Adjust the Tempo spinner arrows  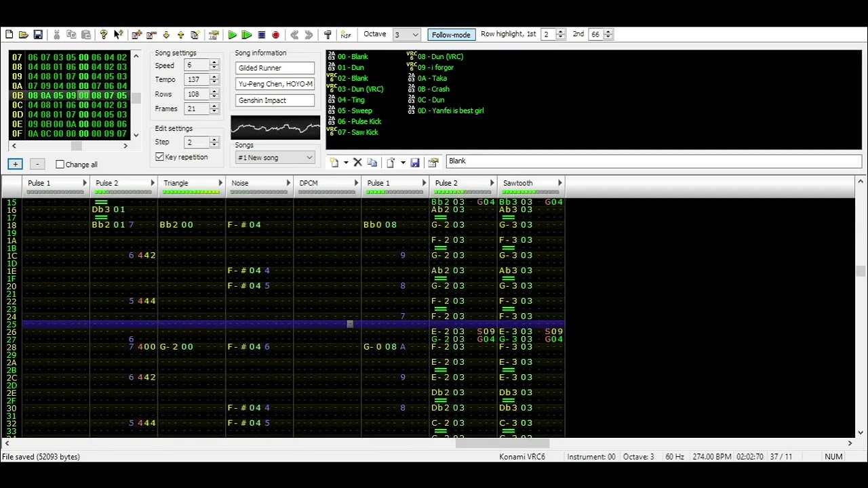point(214,79)
